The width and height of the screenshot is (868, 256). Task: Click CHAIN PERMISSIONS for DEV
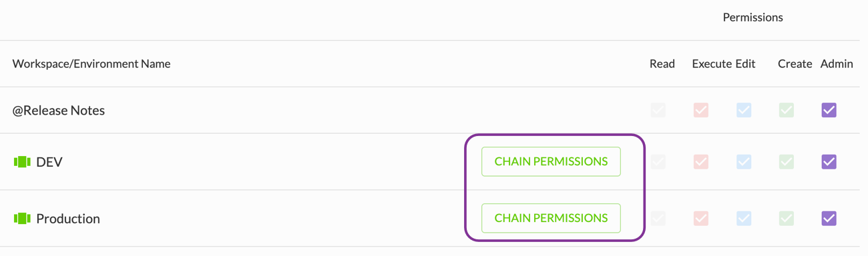click(551, 161)
